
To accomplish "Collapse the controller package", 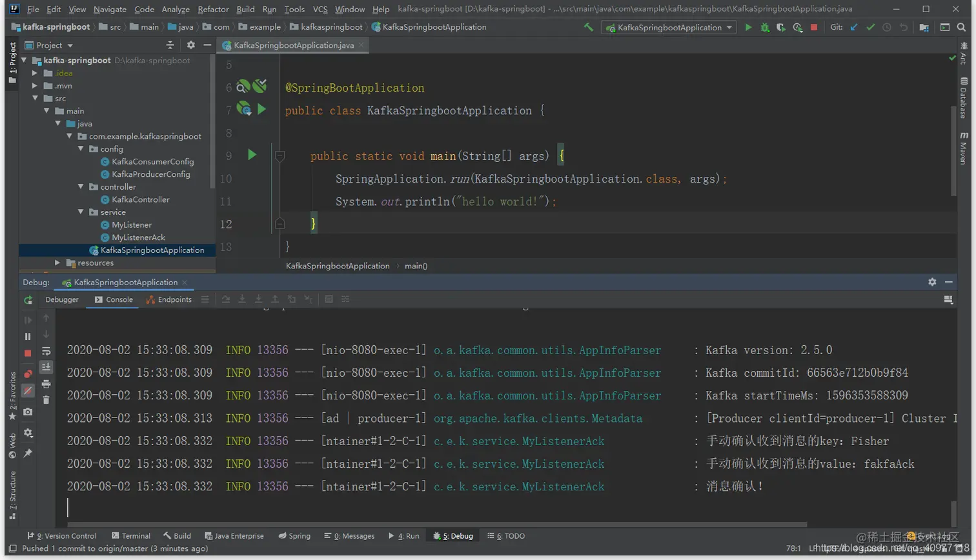I will [x=81, y=187].
